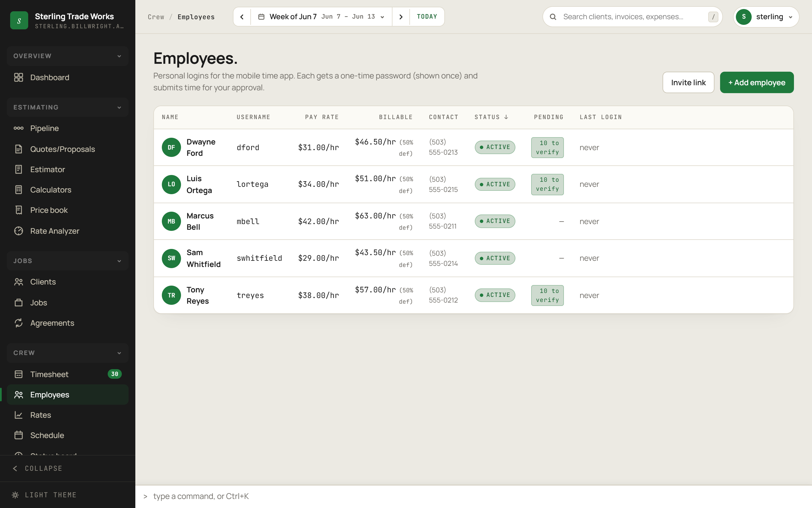Click pay rate $42.00/hr

pos(318,221)
